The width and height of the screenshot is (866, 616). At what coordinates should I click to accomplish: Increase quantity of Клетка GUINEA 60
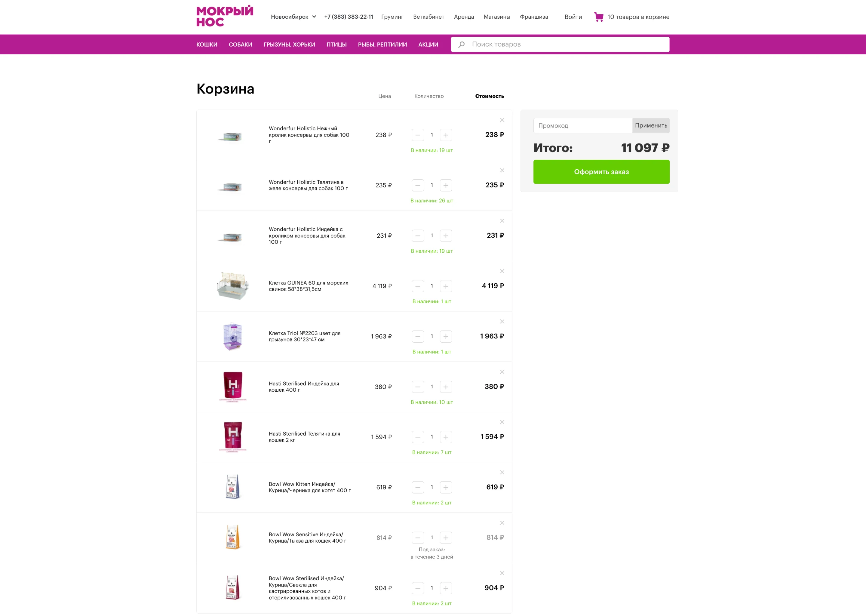click(446, 286)
